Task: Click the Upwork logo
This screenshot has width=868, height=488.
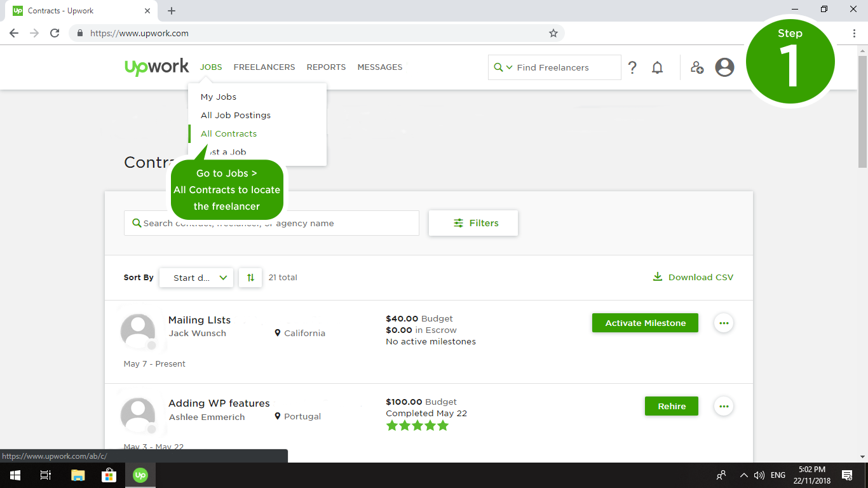Action: [156, 67]
